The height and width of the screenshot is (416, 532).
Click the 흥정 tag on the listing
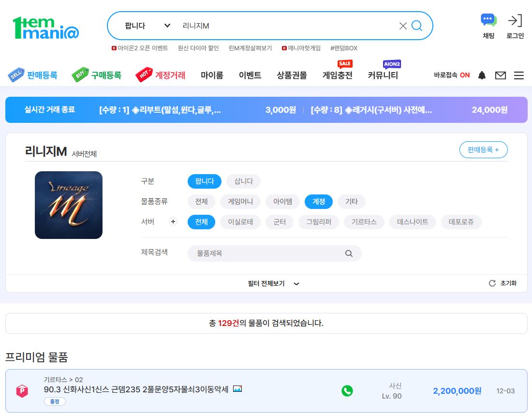55,401
